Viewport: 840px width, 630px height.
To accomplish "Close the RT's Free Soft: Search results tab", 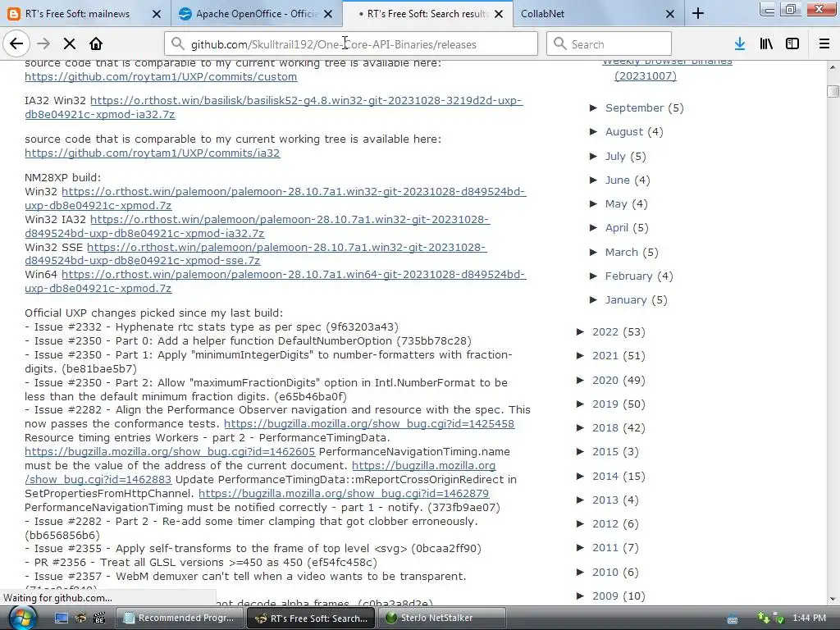I will click(499, 14).
